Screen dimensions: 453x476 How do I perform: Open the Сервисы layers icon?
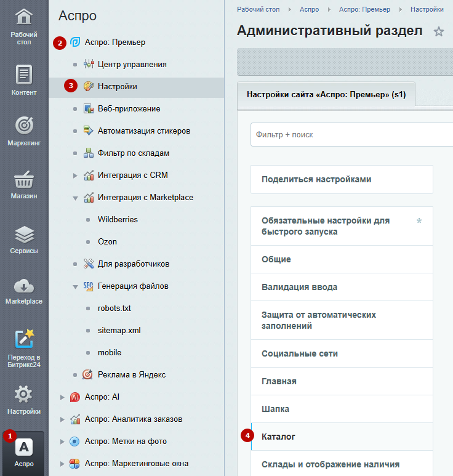click(24, 235)
